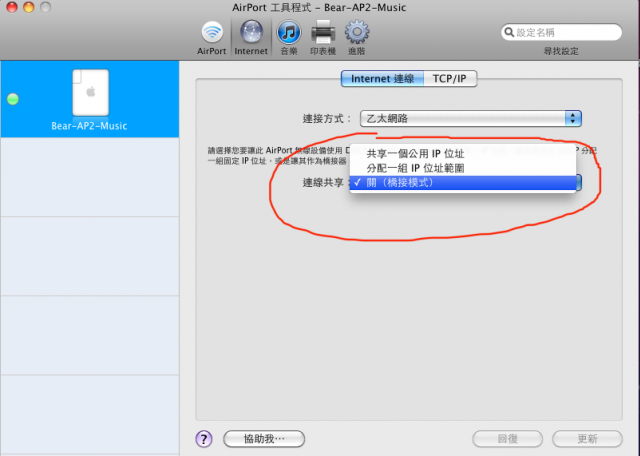Screen dimensions: 640x456
Task: Open the AirPort toolbar section
Action: coord(212,38)
